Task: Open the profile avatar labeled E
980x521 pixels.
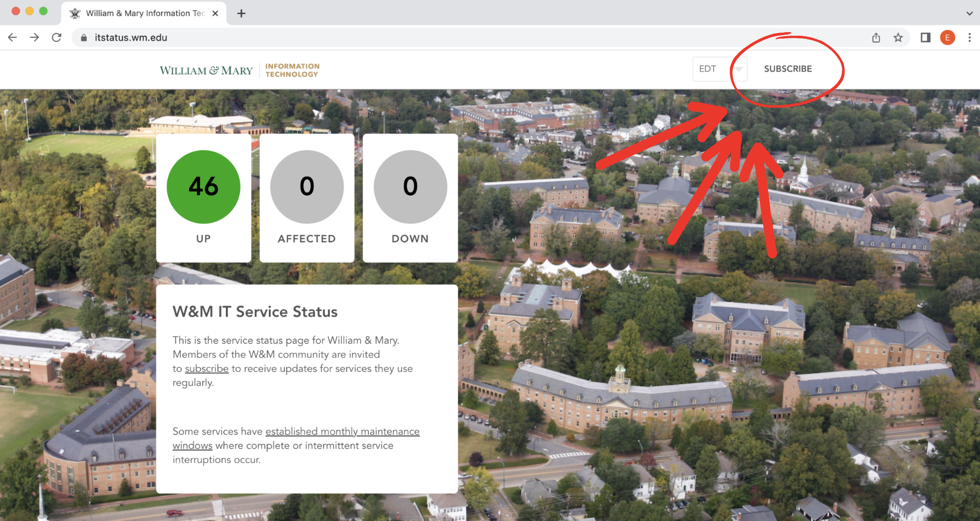Action: (947, 37)
